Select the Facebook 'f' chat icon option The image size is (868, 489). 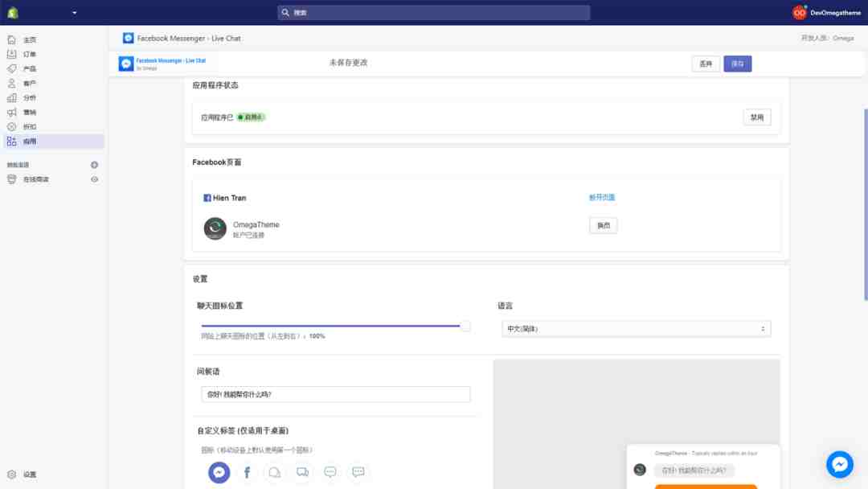click(247, 472)
